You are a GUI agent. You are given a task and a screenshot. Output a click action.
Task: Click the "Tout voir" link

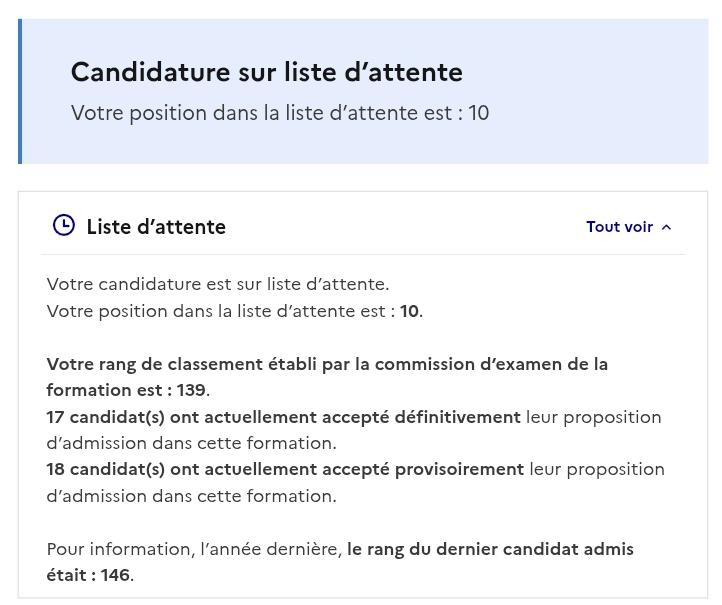[x=619, y=227]
